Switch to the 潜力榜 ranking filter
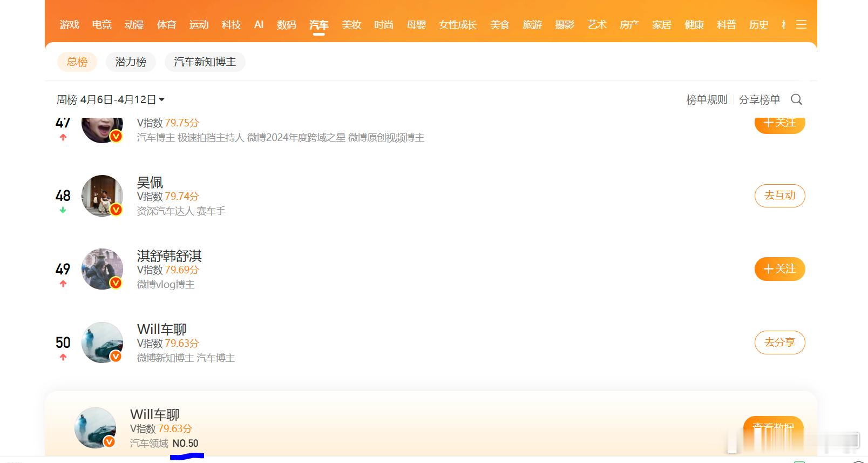The height and width of the screenshot is (463, 868). pos(131,62)
